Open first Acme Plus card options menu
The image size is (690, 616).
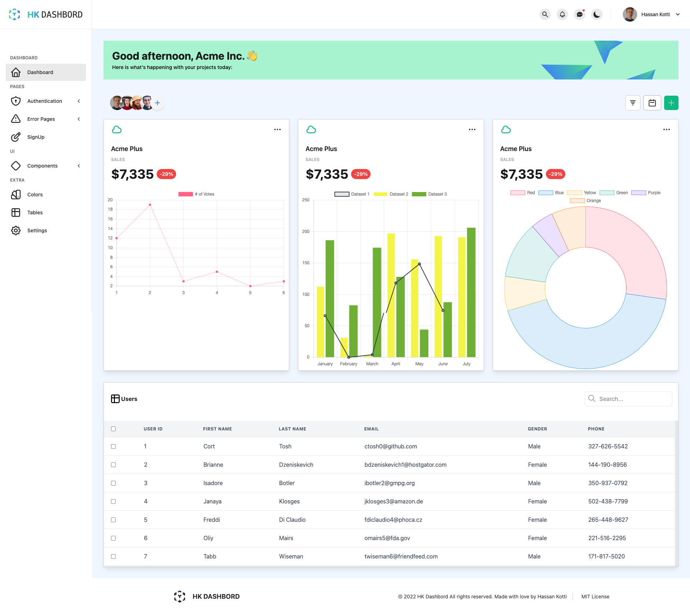(277, 129)
